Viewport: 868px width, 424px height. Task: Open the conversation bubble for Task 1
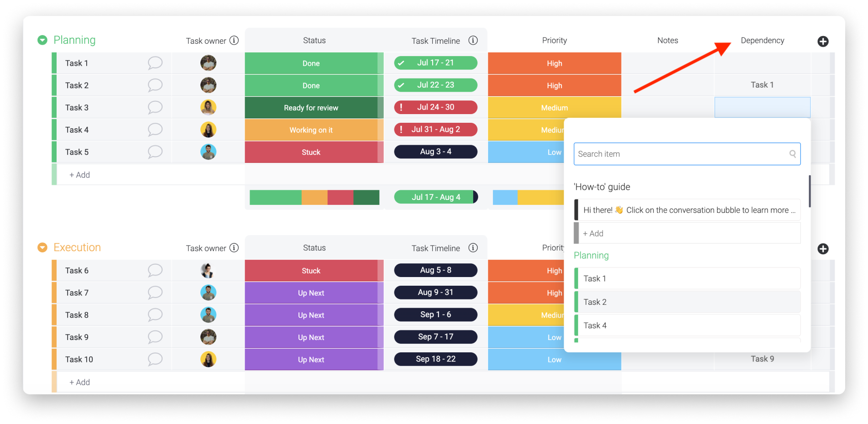click(155, 63)
